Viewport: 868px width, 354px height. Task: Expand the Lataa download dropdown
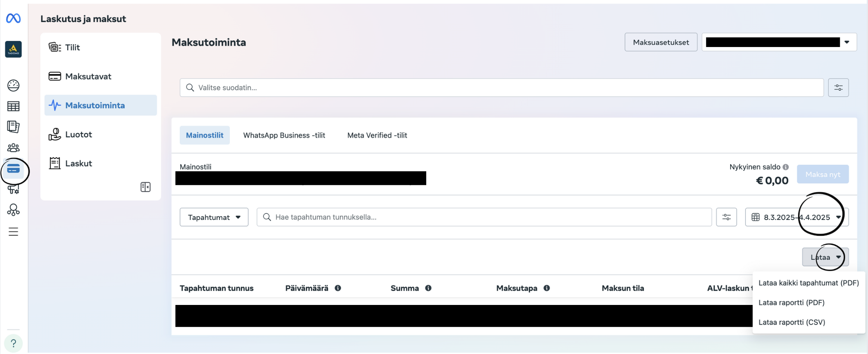tap(825, 257)
